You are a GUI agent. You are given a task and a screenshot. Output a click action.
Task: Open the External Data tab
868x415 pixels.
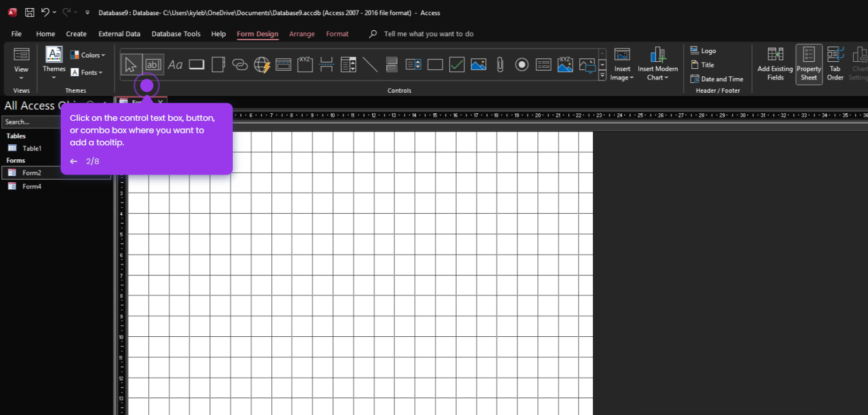(119, 34)
